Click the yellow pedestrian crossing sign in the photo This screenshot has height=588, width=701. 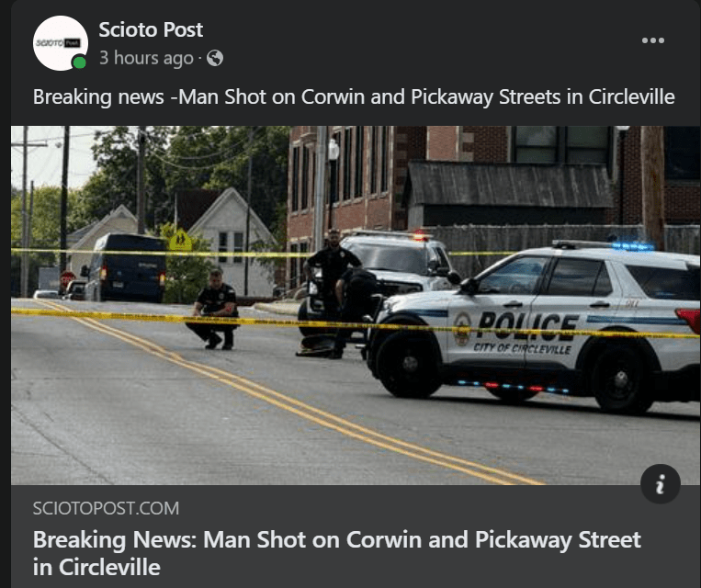[180, 241]
